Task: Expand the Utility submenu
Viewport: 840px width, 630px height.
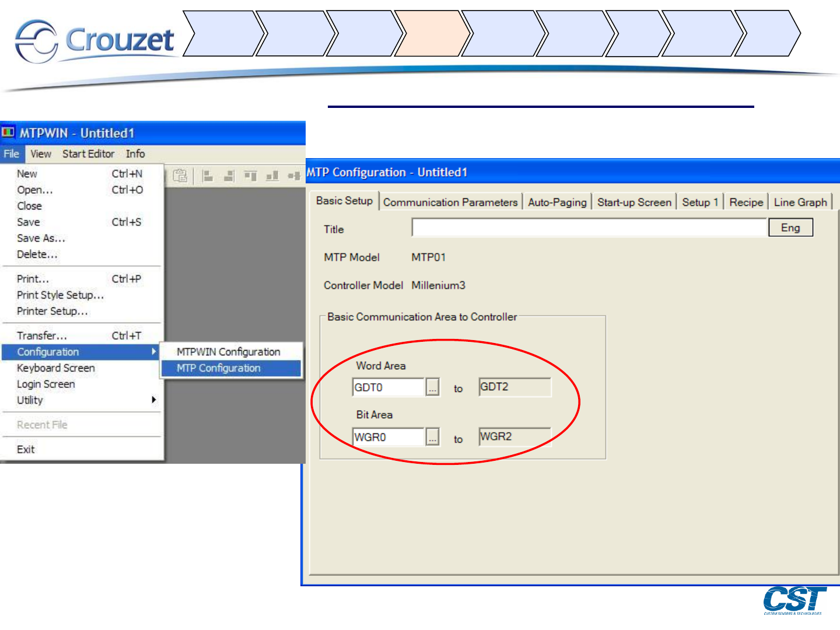Action: point(81,400)
